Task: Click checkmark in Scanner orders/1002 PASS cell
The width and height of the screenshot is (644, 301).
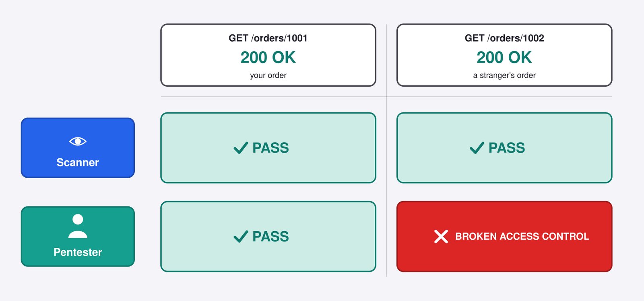Action: tap(477, 148)
